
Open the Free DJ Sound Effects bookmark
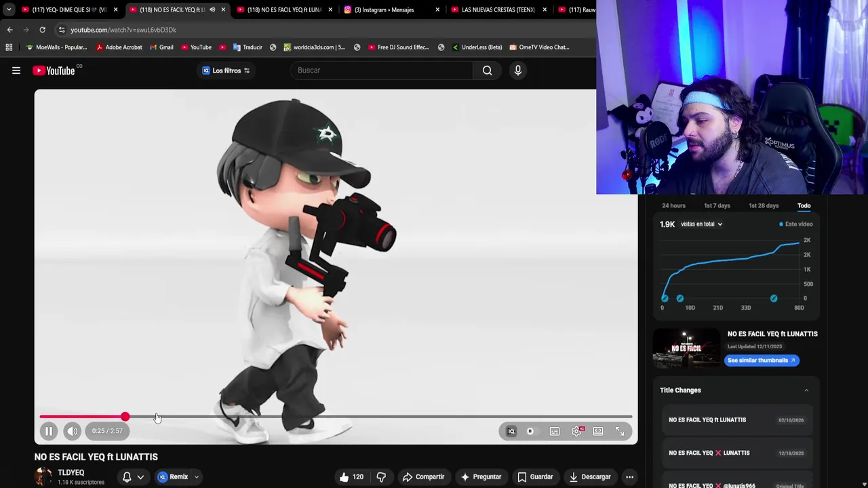[399, 47]
